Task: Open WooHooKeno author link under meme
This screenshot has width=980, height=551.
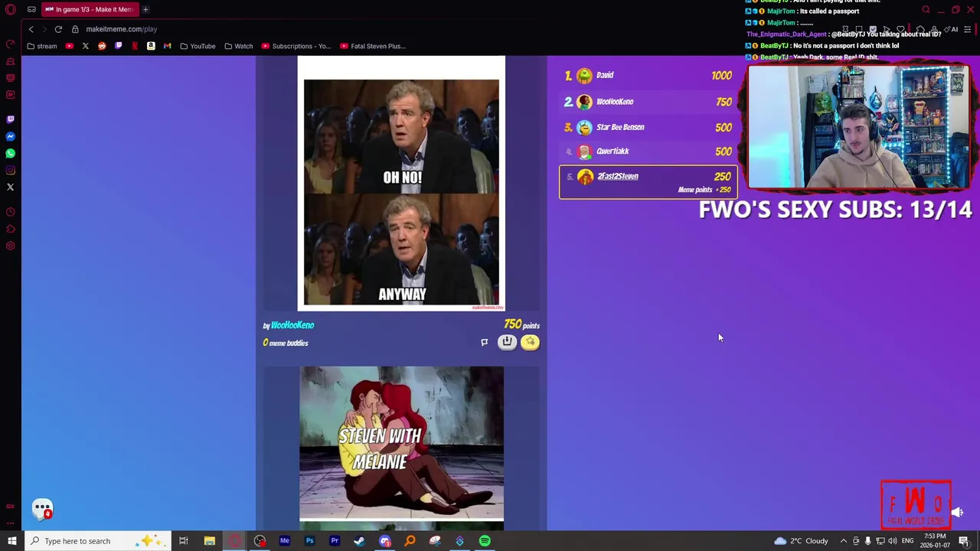Action: [x=292, y=325]
